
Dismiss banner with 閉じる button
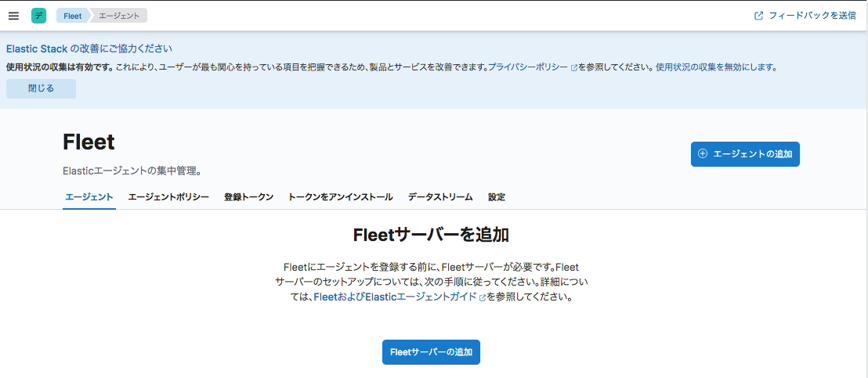point(41,88)
